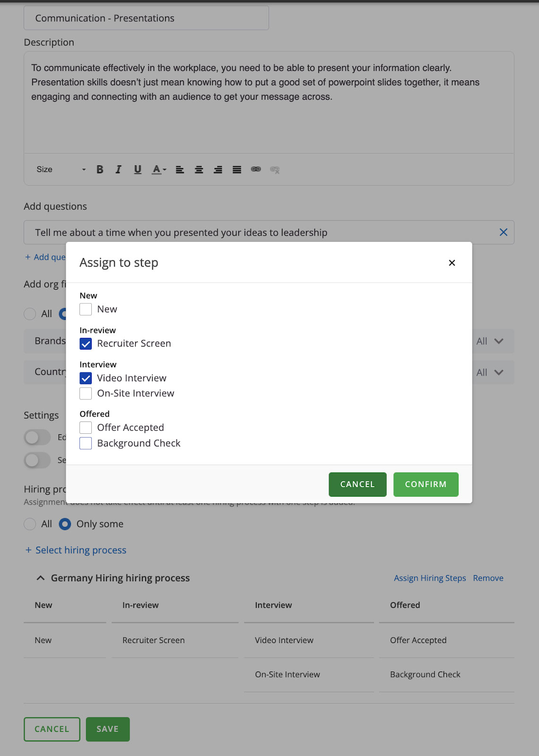Open the font Size dropdown

(x=61, y=170)
